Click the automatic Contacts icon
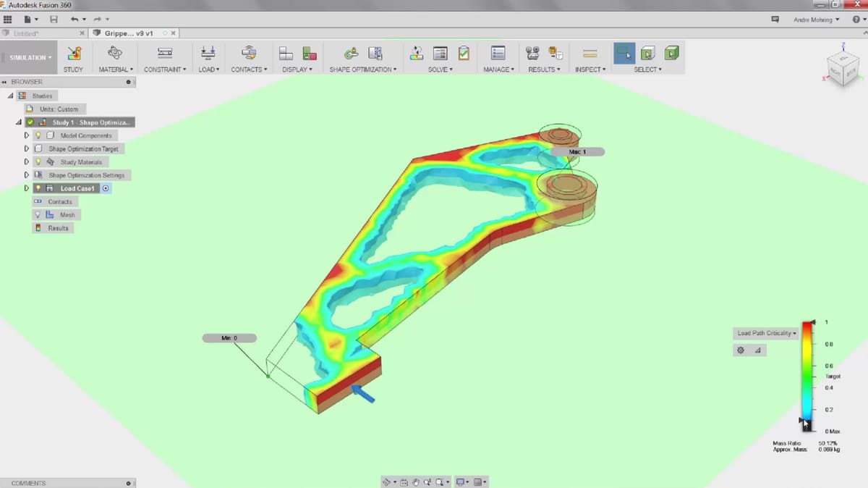This screenshot has width=868, height=488. (x=249, y=53)
